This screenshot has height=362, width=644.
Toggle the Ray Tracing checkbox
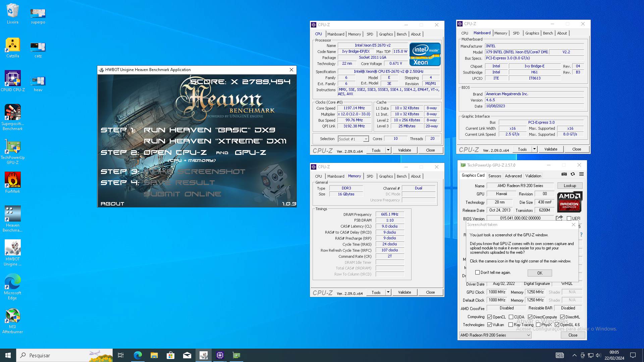511,324
